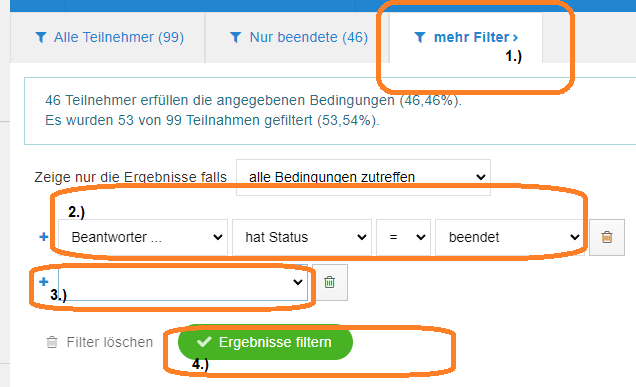The image size is (636, 387).
Task: Click the funnel icon on Nur beendete tab
Action: tap(236, 37)
